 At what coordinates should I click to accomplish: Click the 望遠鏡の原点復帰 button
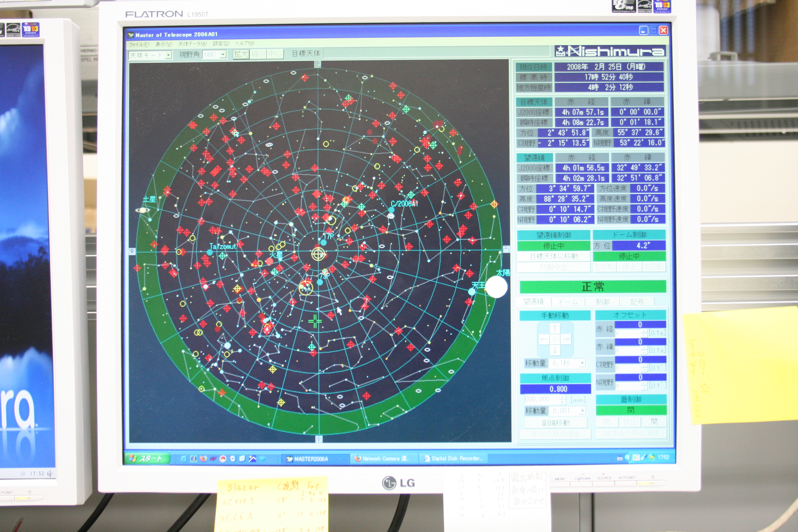(631, 434)
